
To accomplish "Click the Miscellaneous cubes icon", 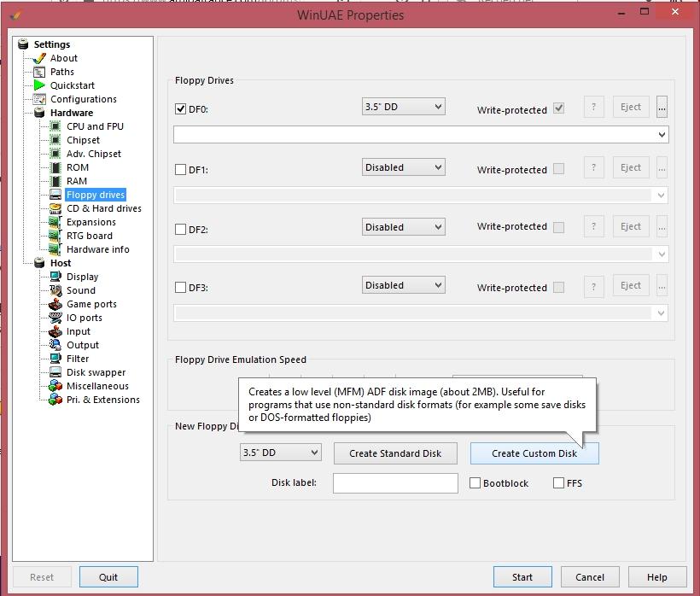I will click(x=55, y=386).
